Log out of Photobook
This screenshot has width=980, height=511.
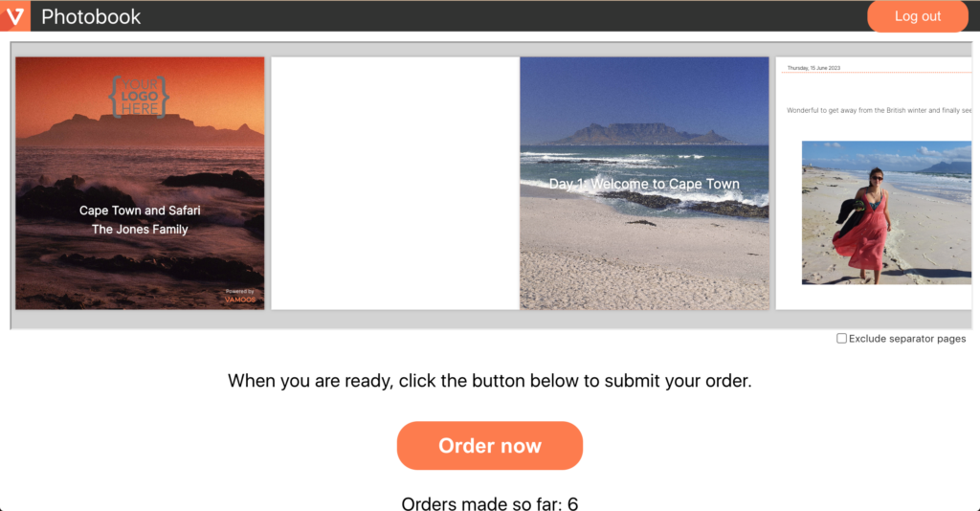[x=918, y=16]
